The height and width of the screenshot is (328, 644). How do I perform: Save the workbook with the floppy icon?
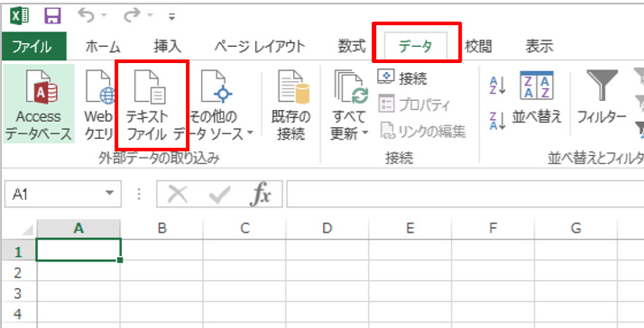52,16
